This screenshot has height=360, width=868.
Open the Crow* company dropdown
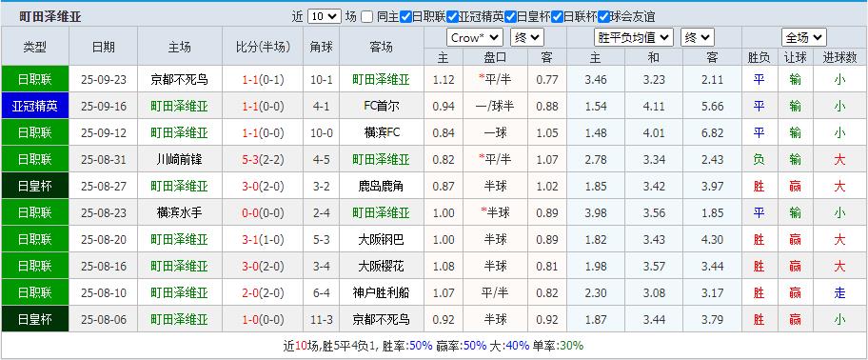475,38
